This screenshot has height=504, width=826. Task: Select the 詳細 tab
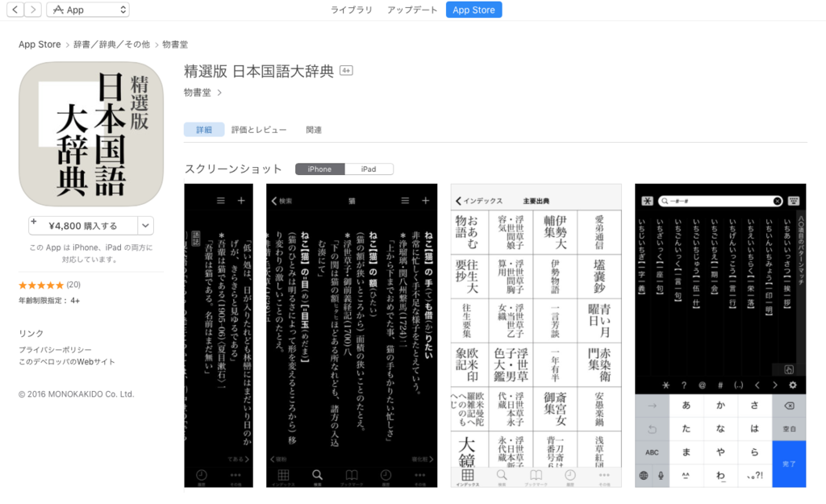[204, 130]
